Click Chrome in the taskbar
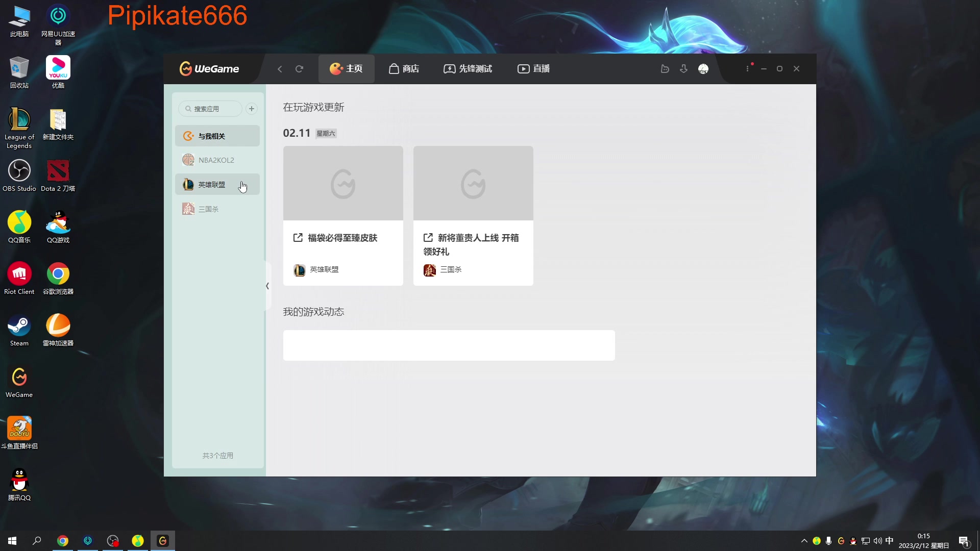980x551 pixels. (x=63, y=541)
